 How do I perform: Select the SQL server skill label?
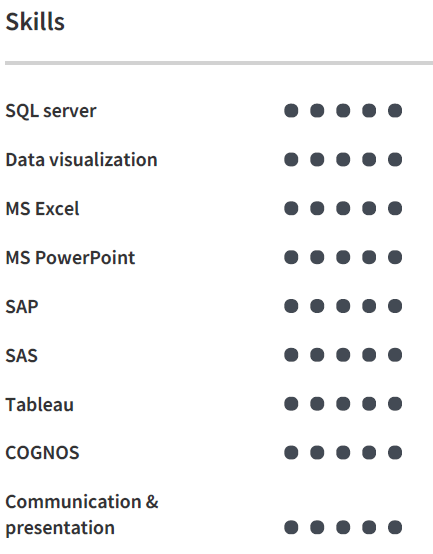(x=51, y=111)
